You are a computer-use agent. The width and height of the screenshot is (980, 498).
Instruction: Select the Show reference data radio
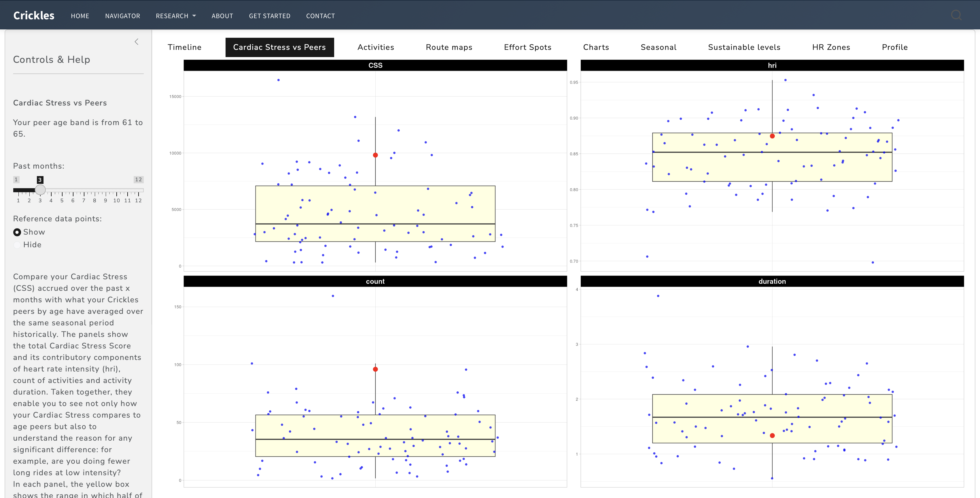pos(17,232)
